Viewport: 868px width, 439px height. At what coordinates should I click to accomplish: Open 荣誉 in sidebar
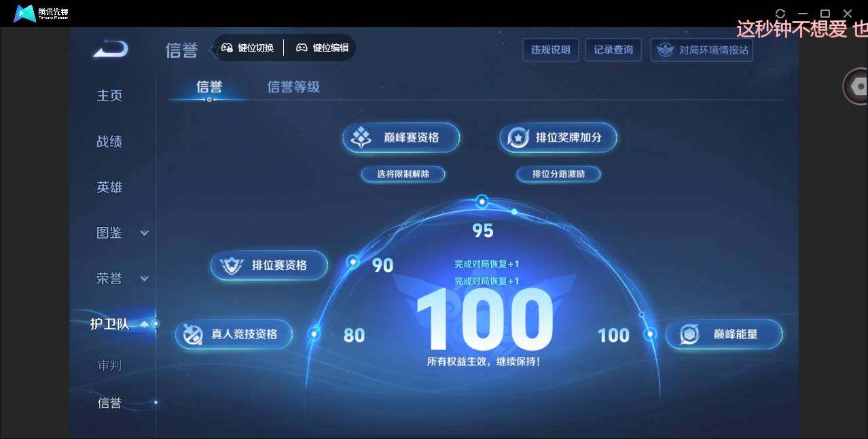(x=109, y=278)
